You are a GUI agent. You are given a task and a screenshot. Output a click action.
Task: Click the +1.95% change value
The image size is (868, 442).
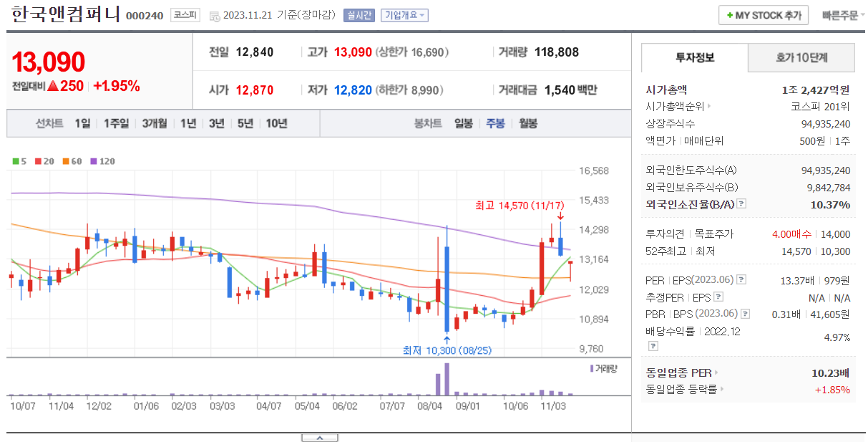pos(117,86)
